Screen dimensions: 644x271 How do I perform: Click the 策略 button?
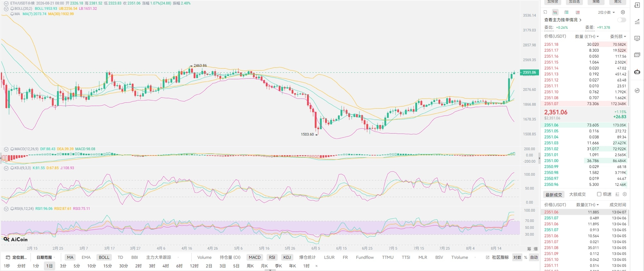(596, 2)
